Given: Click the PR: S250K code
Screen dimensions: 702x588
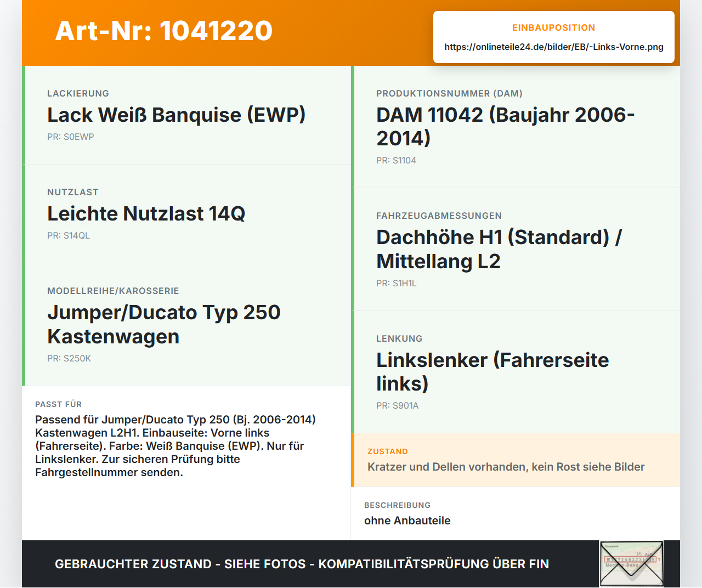Looking at the screenshot, I should [x=69, y=358].
